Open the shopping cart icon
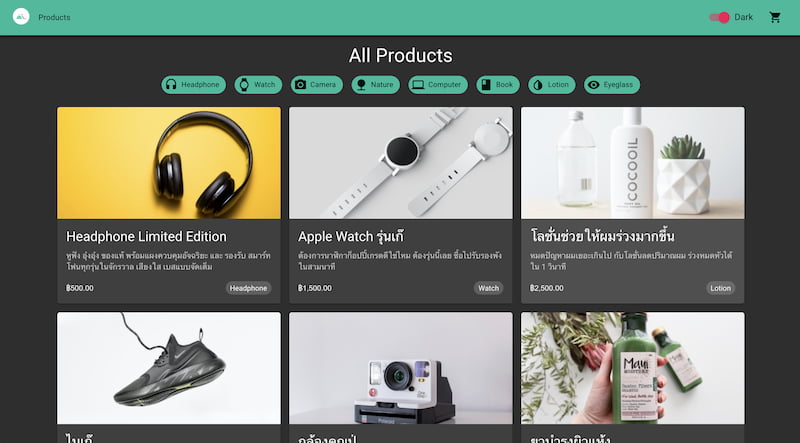800x443 pixels. click(775, 17)
